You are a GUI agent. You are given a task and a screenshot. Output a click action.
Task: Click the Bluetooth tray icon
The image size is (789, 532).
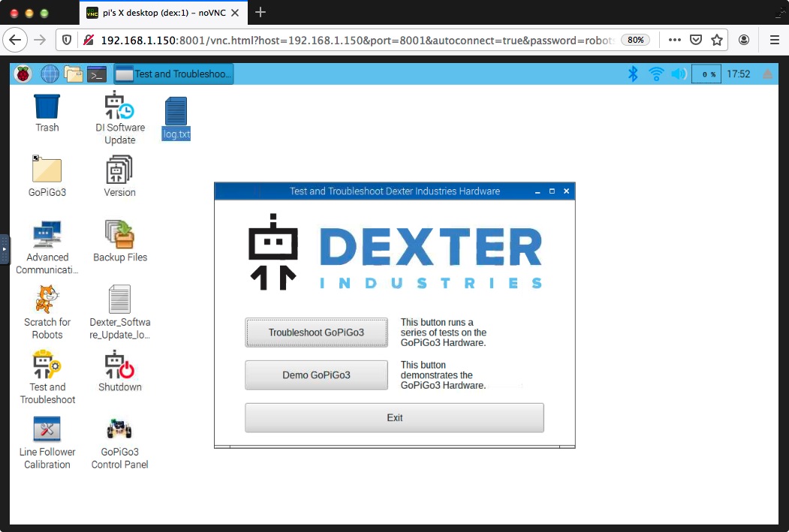[633, 74]
